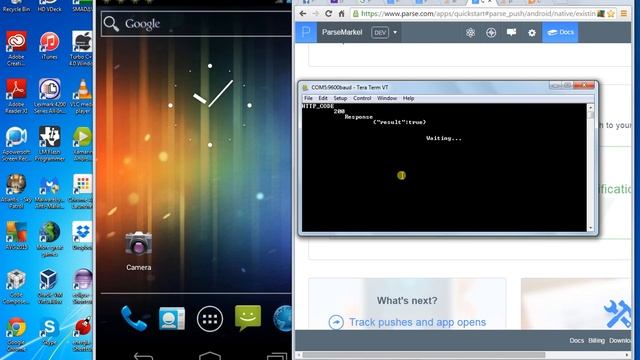Image resolution: width=640 pixels, height=360 pixels.
Task: Open the Browser globe in Android dock
Action: [x=282, y=318]
